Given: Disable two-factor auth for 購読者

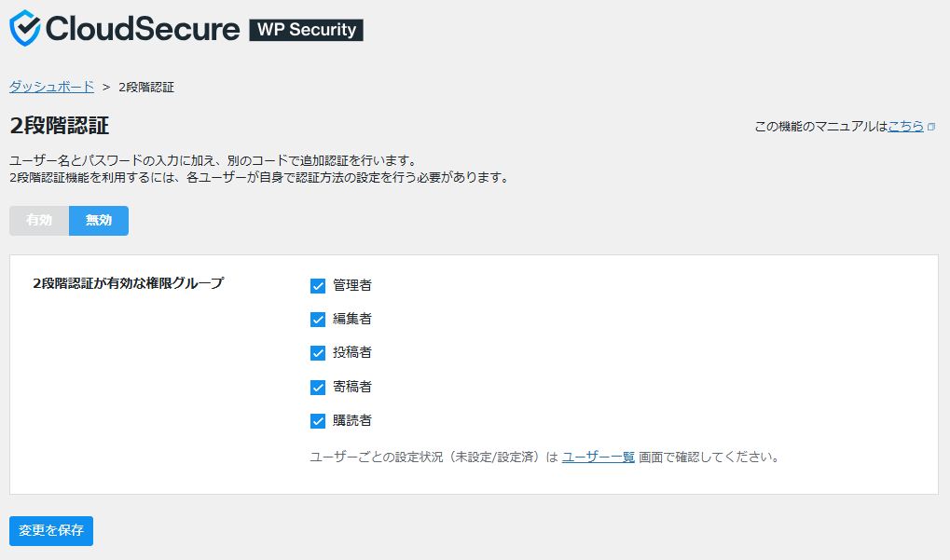Looking at the screenshot, I should 319,420.
